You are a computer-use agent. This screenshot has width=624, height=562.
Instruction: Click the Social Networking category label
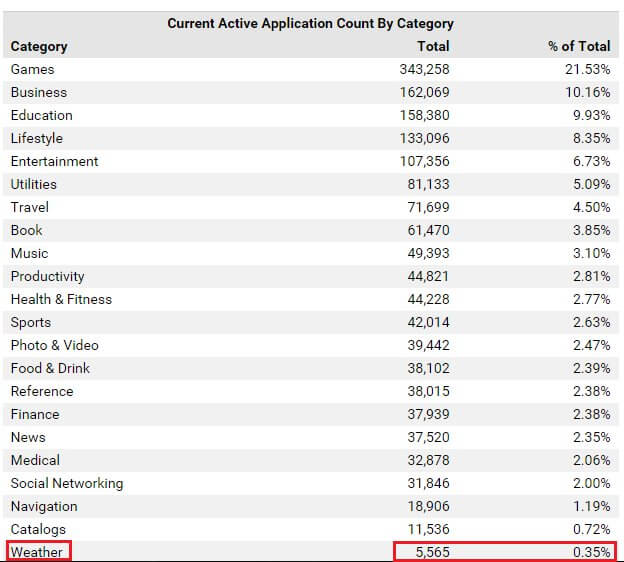67,483
